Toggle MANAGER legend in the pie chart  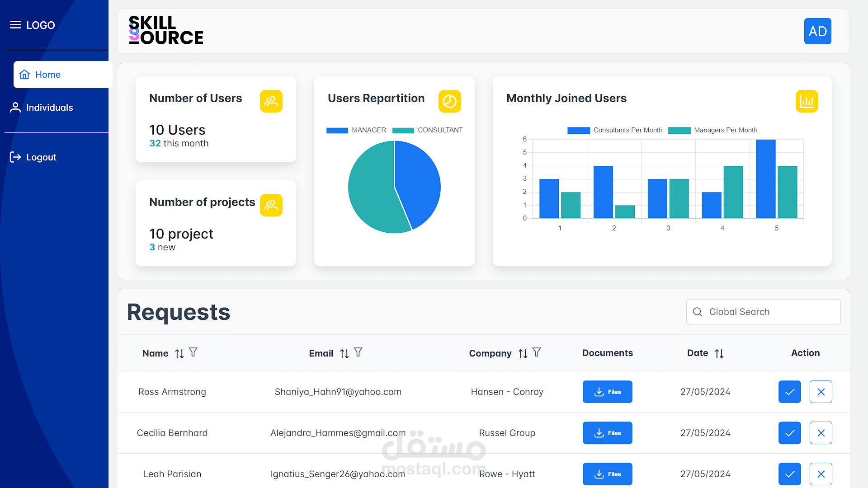click(356, 130)
